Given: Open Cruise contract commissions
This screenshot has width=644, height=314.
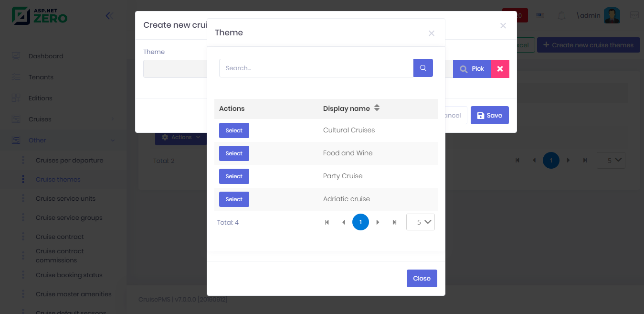Looking at the screenshot, I should tap(60, 256).
